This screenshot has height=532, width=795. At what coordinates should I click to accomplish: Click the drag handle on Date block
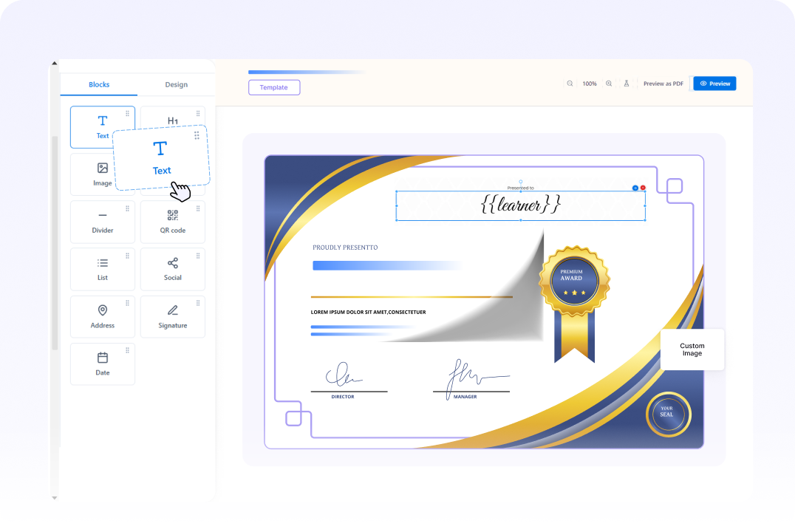tap(127, 350)
